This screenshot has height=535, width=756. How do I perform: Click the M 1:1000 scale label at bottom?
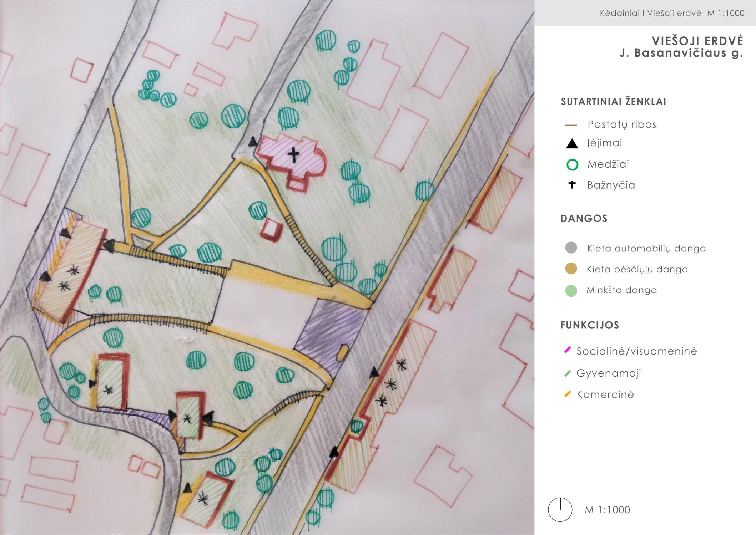607,510
